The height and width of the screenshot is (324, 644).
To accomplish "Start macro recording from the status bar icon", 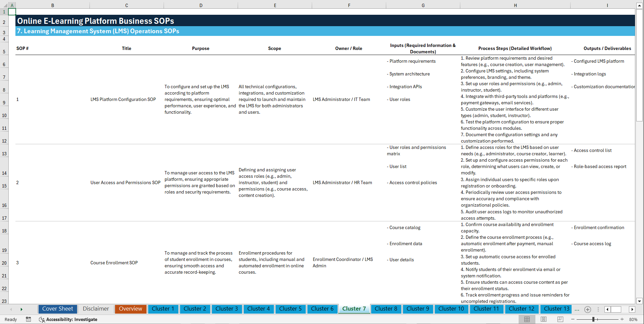I will (x=28, y=319).
